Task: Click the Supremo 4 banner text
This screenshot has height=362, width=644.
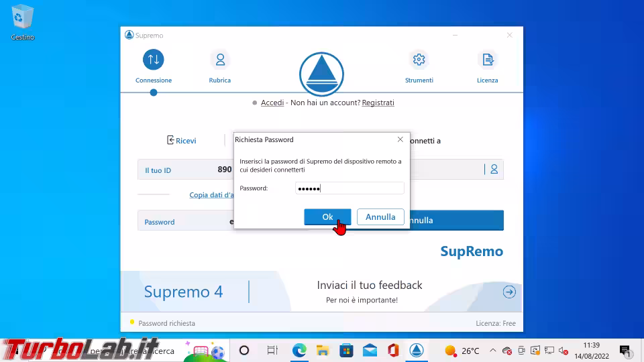Action: pos(183,292)
